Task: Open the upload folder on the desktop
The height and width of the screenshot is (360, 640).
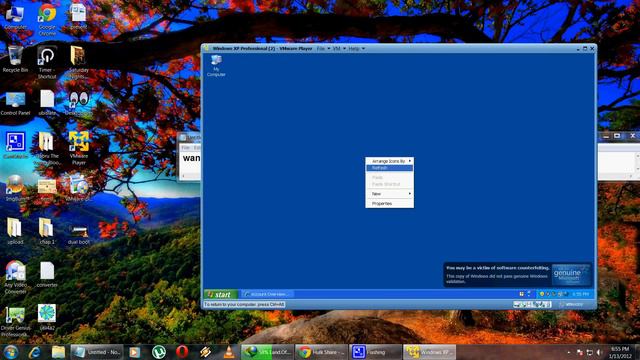Action: 15,231
